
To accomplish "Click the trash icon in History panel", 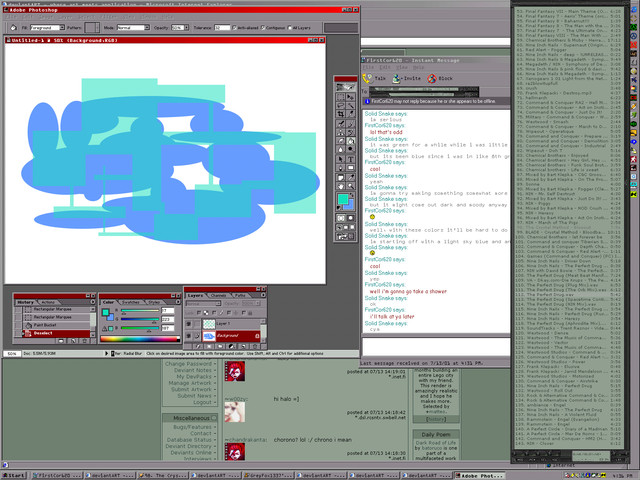I will tap(85, 341).
